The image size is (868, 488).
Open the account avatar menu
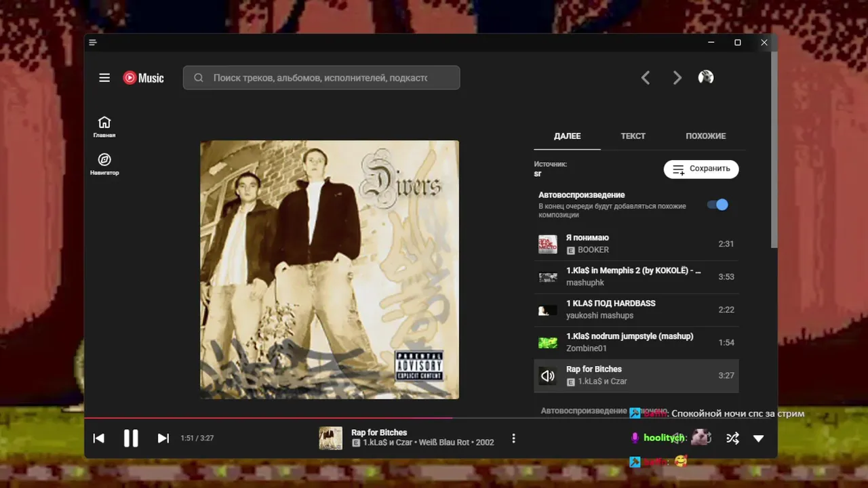[706, 77]
